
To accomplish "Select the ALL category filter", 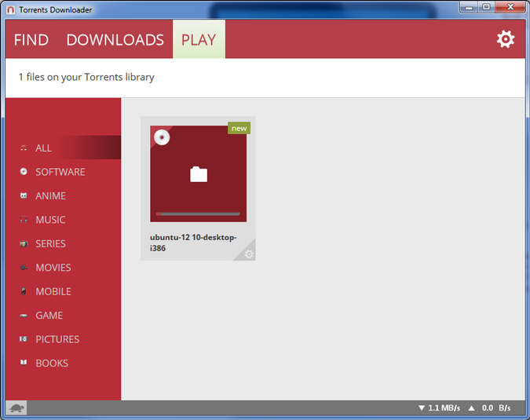I will pos(43,148).
